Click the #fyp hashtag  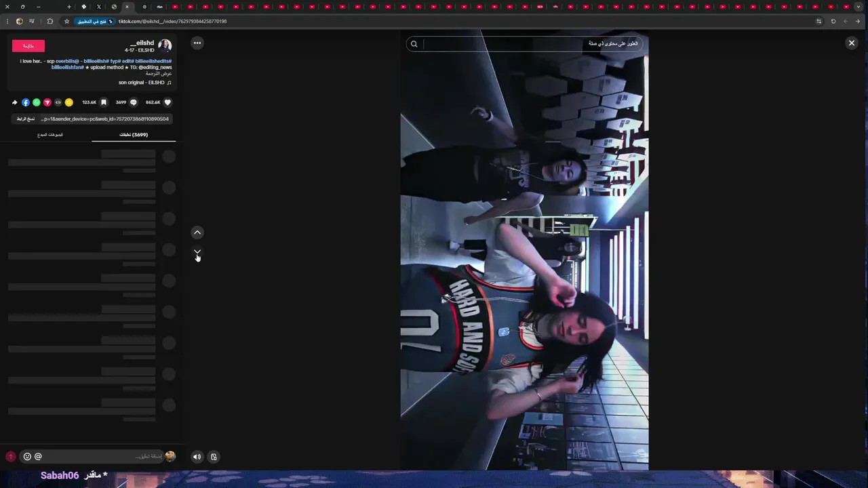115,61
